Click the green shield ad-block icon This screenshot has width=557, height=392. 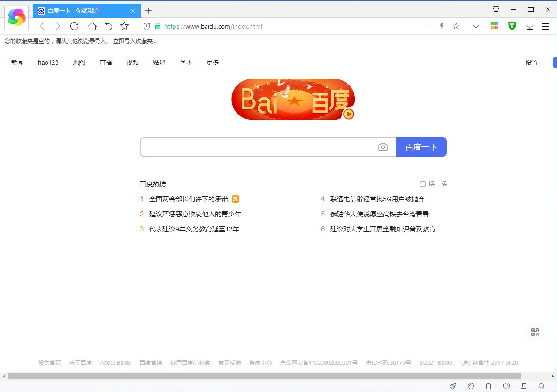(x=512, y=26)
